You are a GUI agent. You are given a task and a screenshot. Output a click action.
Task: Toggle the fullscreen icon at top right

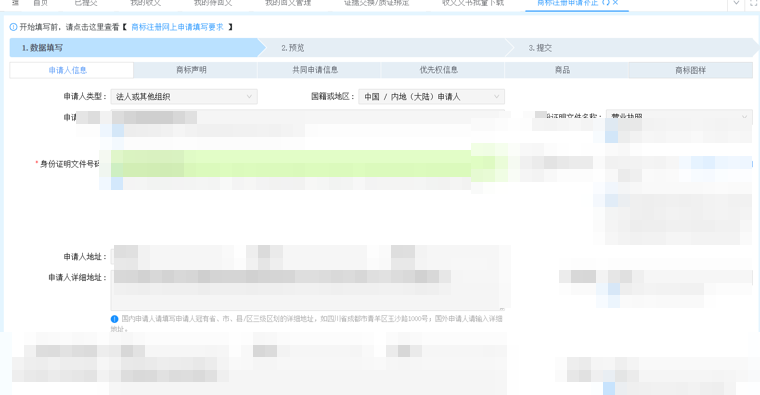pyautogui.click(x=754, y=3)
